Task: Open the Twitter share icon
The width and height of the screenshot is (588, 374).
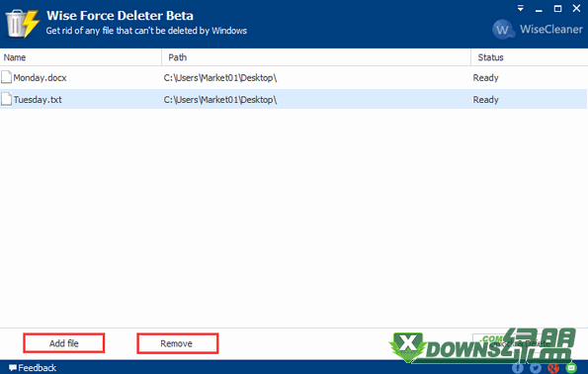Action: tap(536, 368)
